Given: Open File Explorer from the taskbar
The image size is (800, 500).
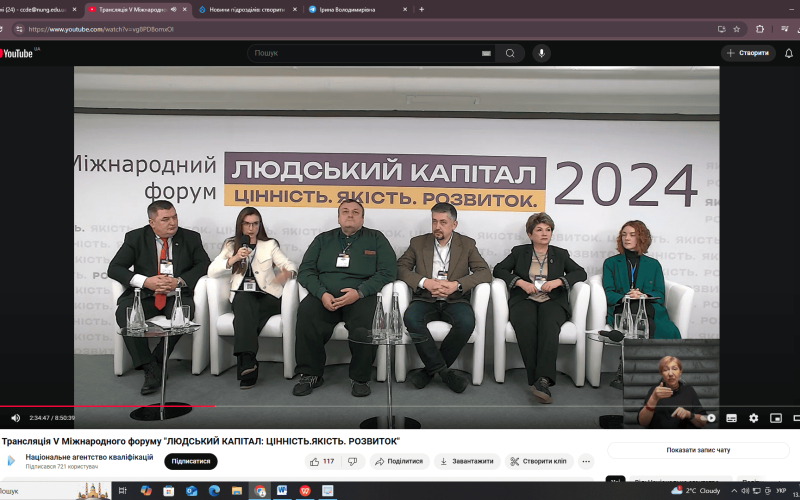Looking at the screenshot, I should (237, 491).
